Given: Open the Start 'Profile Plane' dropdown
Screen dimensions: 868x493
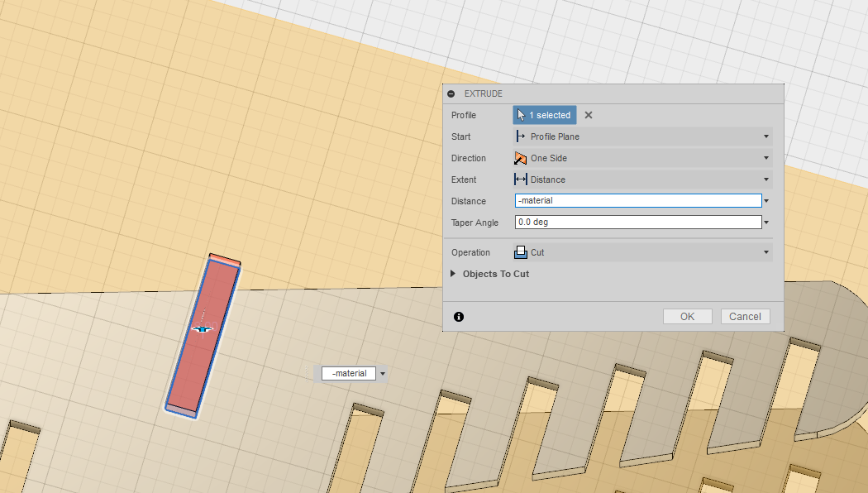Looking at the screenshot, I should pos(642,136).
